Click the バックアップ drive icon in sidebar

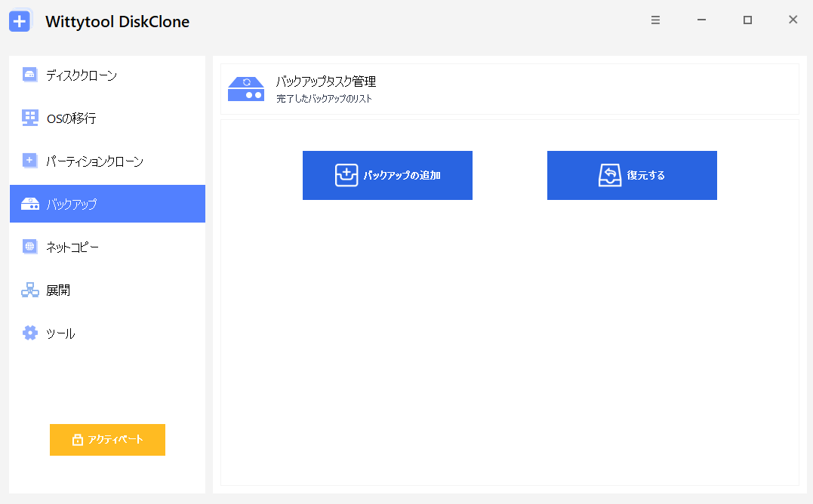[x=29, y=204]
